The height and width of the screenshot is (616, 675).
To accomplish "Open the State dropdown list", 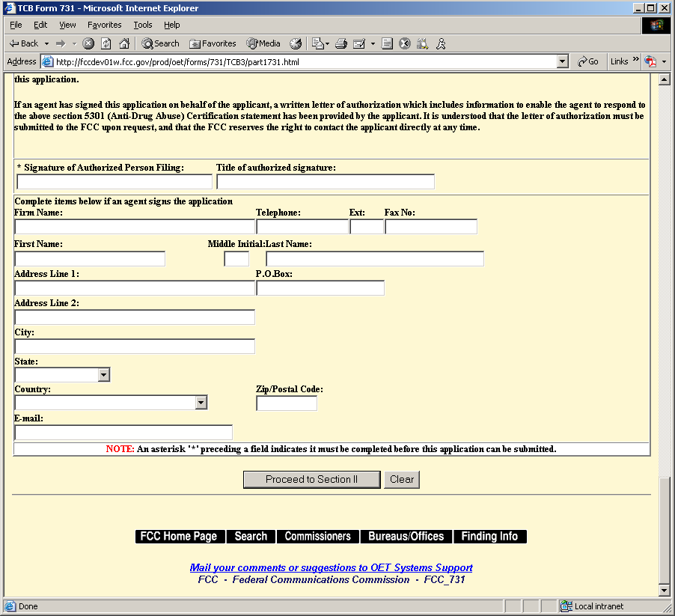I will [62, 375].
